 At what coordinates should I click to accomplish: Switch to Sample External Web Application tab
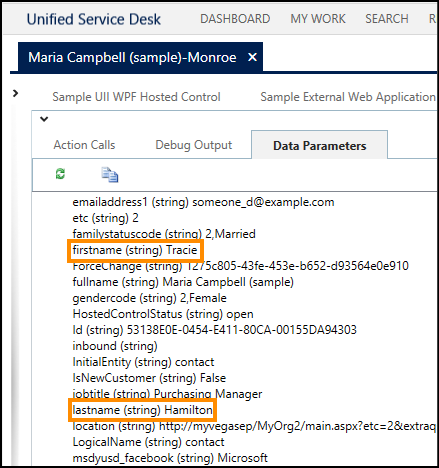pos(348,97)
